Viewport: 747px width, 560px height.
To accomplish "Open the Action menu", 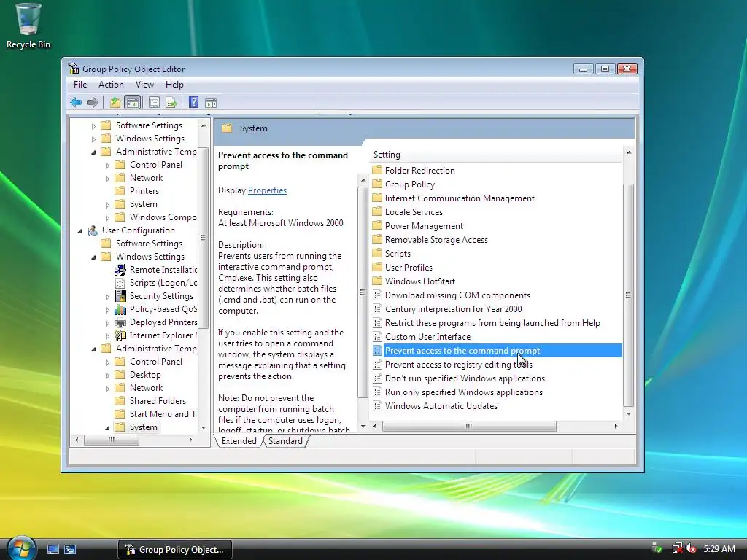I will (x=111, y=85).
